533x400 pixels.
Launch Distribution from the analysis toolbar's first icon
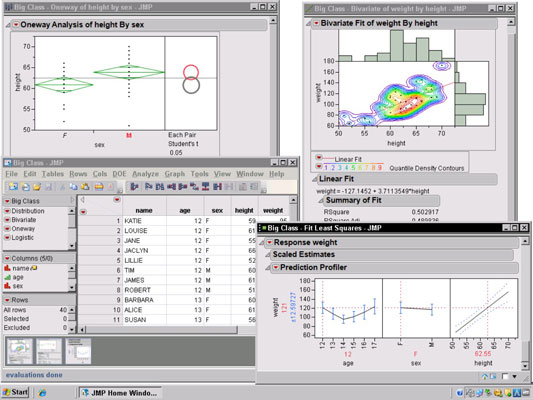pyautogui.click(x=134, y=186)
